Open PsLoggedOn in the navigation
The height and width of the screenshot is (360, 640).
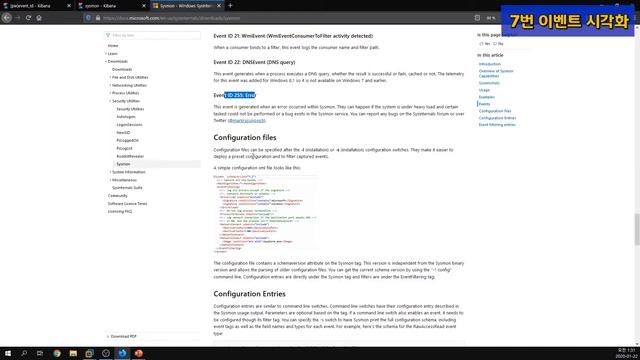click(127, 140)
